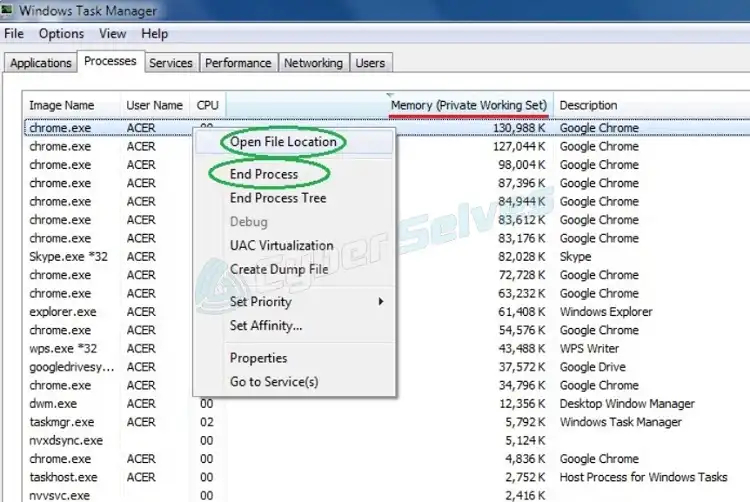Click the 127,044 K memory value

pos(519,146)
